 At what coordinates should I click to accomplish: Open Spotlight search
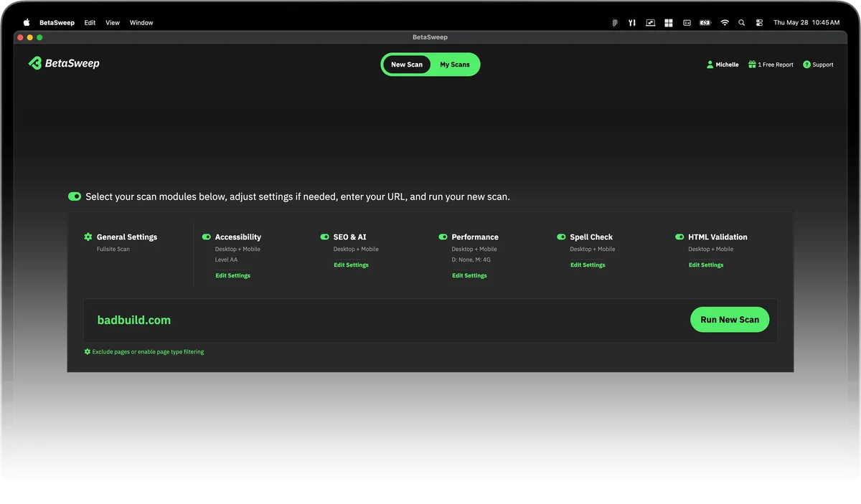pyautogui.click(x=742, y=23)
